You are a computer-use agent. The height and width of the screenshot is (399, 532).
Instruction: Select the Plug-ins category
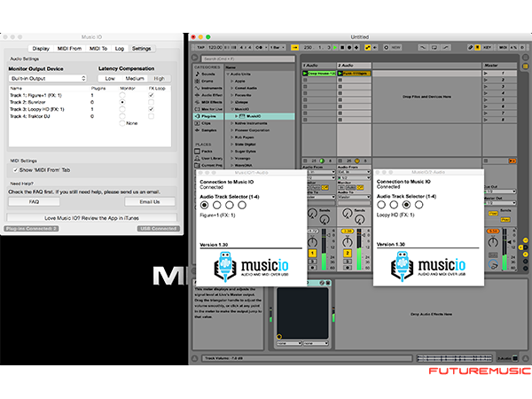tap(208, 116)
